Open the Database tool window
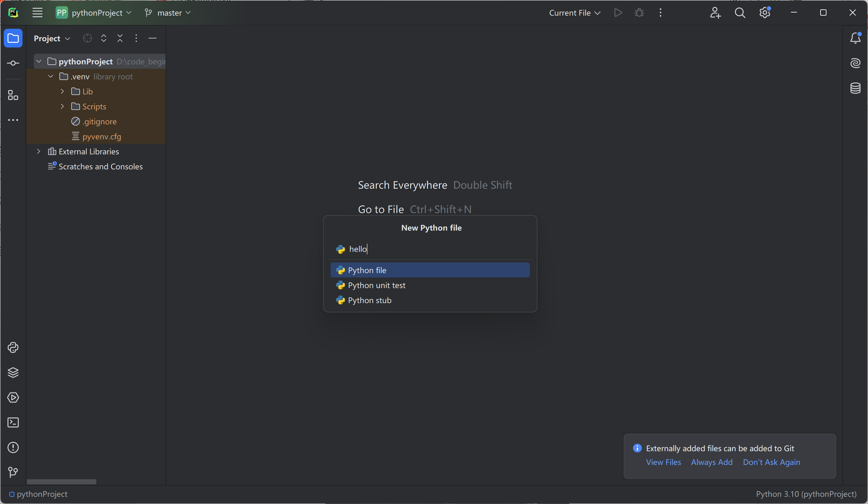This screenshot has width=868, height=504. [x=855, y=88]
